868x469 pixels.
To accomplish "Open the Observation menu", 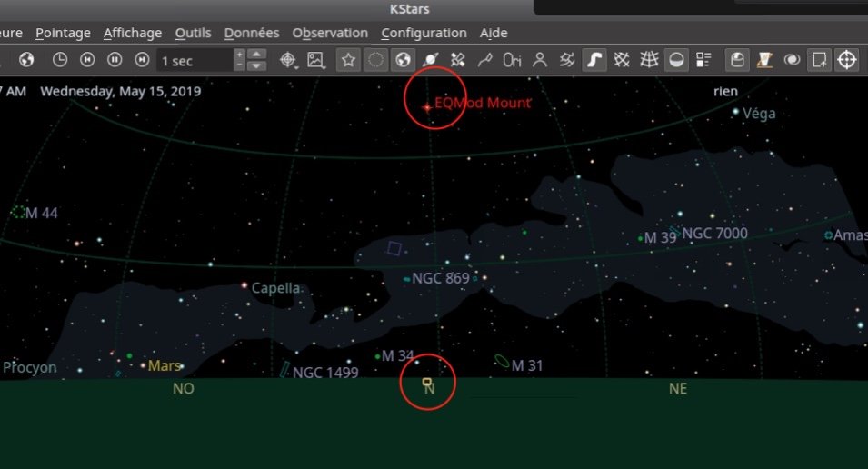I will pos(330,34).
